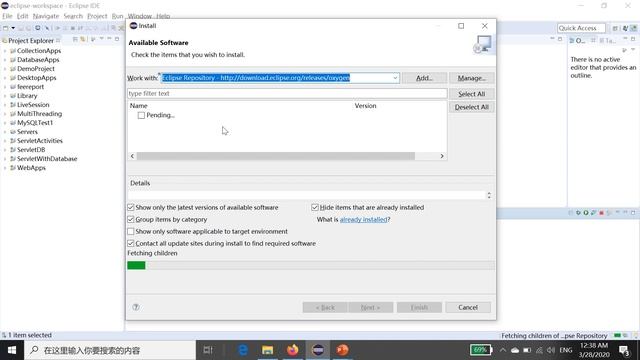Screen dimensions: 640x360
Task: Click the green start server icon
Action: click(x=586, y=213)
